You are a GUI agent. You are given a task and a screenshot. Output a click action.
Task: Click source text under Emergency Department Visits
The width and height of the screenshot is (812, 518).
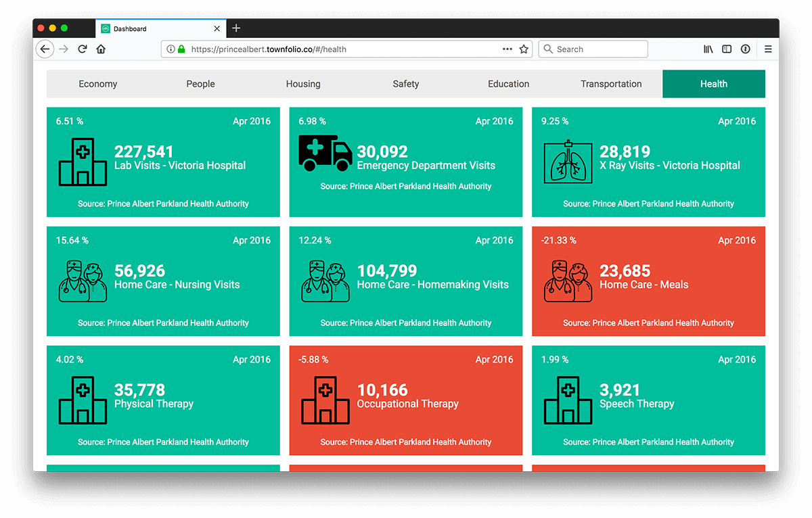coord(406,186)
